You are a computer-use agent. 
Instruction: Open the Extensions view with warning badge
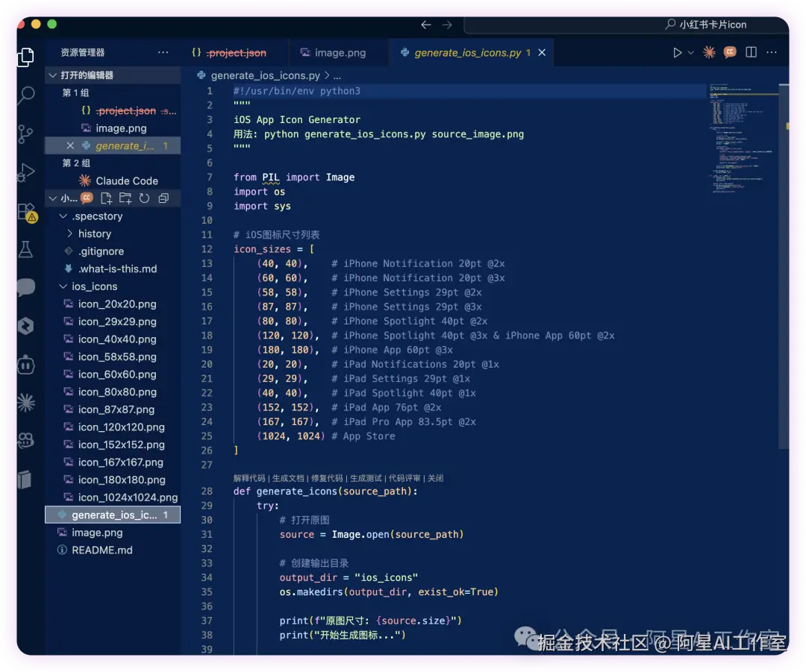pyautogui.click(x=27, y=212)
